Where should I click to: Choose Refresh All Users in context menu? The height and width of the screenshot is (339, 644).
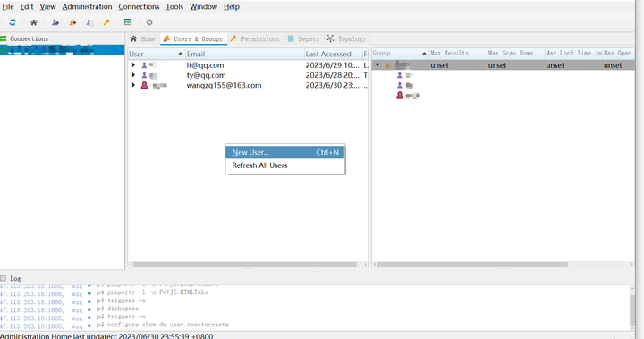tap(285, 165)
